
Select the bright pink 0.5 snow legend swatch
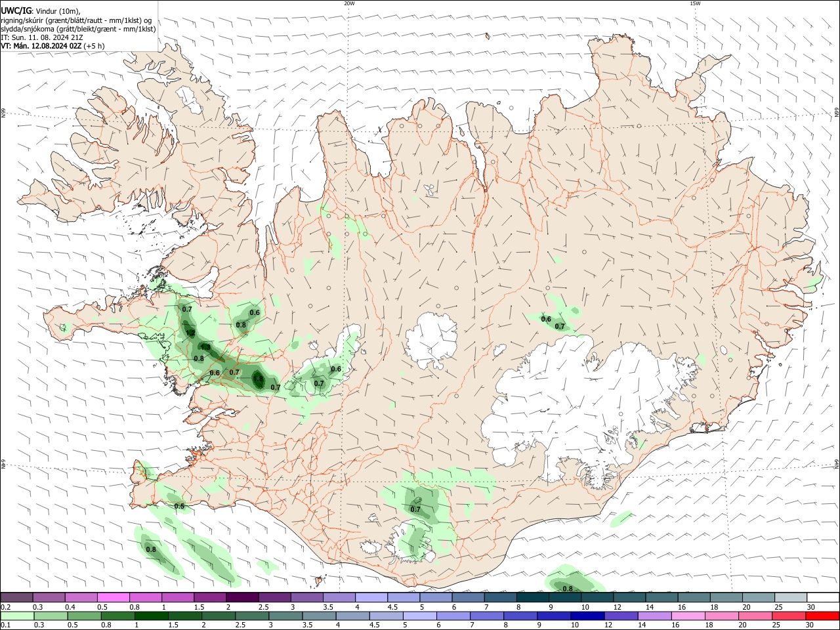pyautogui.click(x=114, y=597)
